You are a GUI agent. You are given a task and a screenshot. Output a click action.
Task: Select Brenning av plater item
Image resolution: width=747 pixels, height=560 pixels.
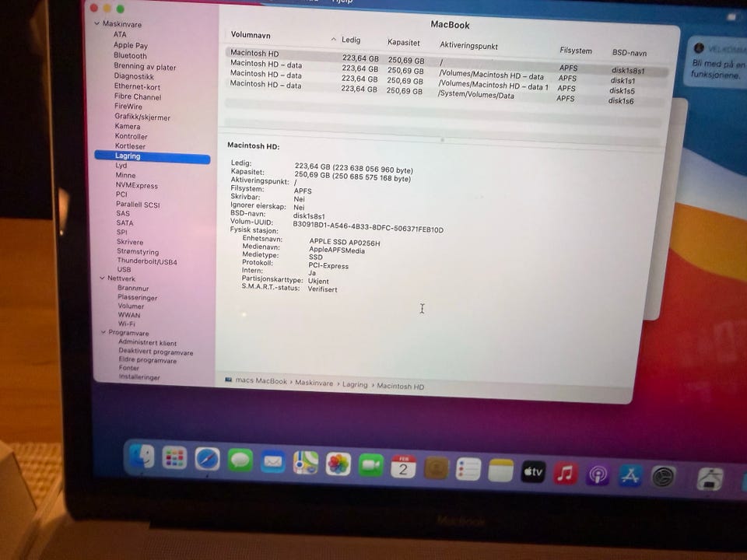point(145,67)
